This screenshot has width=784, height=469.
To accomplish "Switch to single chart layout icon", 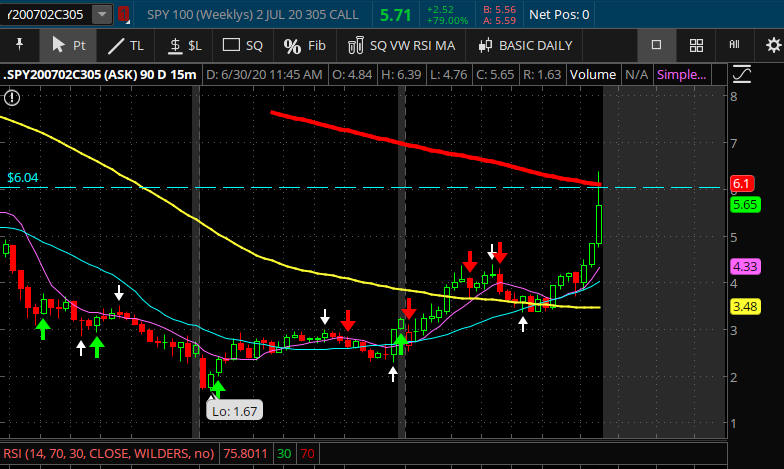I will pyautogui.click(x=656, y=45).
